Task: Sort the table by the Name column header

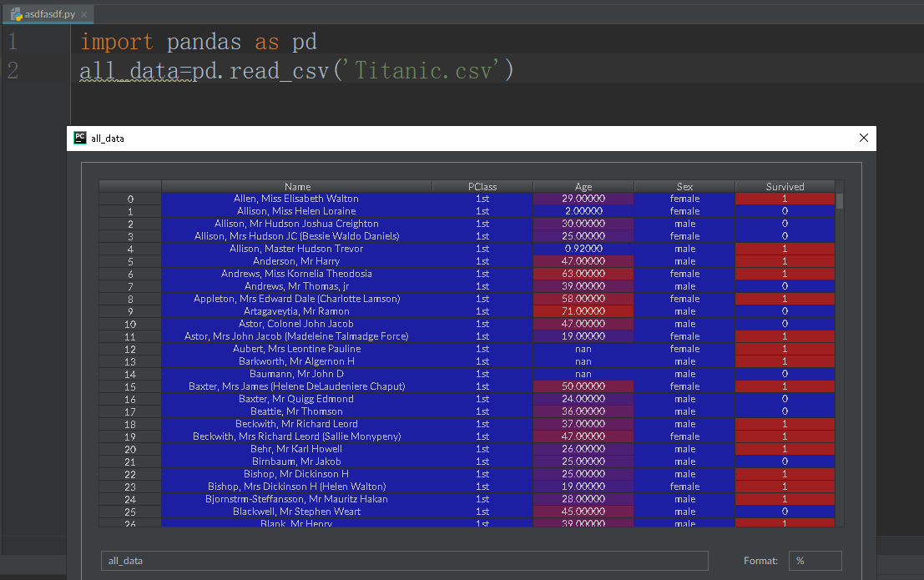Action: tap(297, 185)
